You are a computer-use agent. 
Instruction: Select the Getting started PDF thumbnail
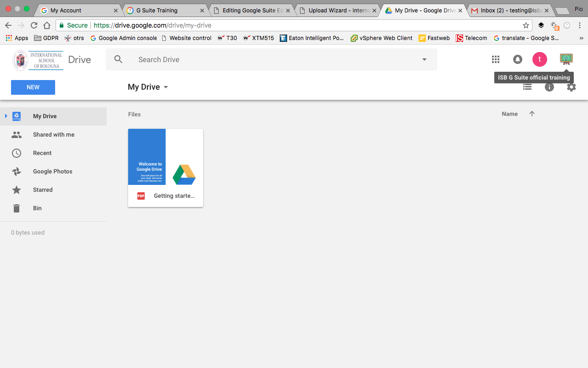point(165,157)
